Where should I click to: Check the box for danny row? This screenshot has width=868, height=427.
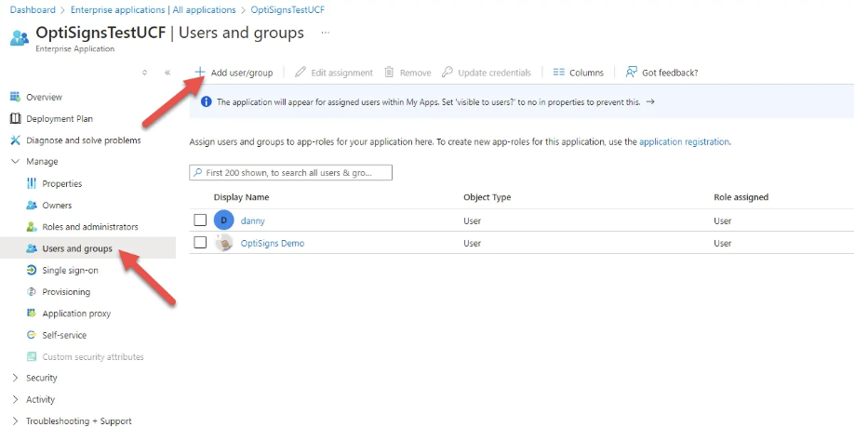click(x=200, y=220)
